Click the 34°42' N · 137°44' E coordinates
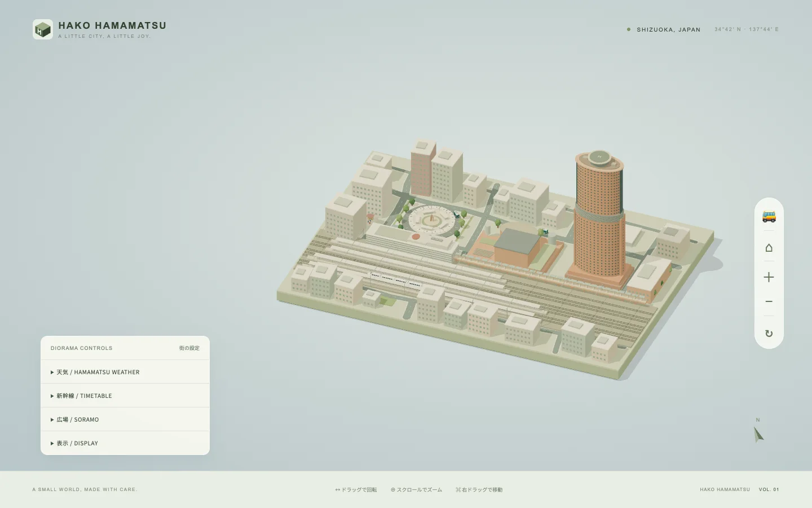 coord(747,29)
